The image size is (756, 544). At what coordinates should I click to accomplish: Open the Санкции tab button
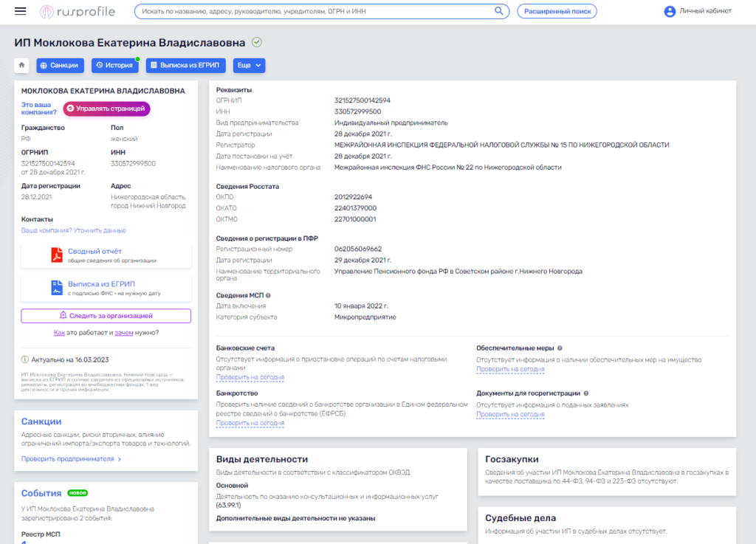[x=60, y=65]
